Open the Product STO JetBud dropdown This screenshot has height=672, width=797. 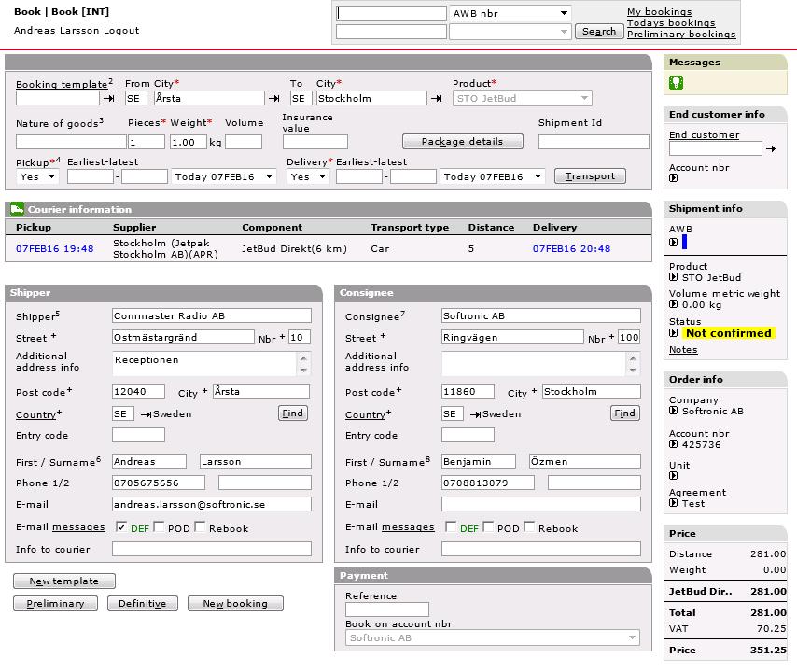coord(522,98)
